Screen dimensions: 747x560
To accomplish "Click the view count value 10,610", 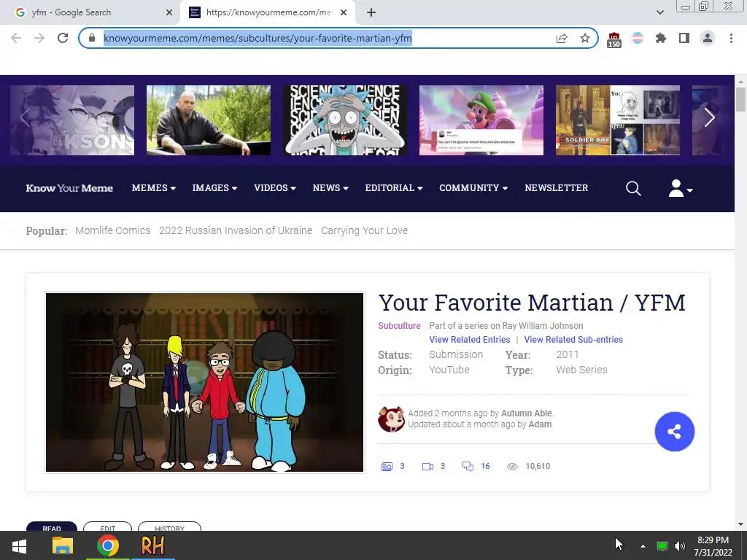I will (538, 466).
